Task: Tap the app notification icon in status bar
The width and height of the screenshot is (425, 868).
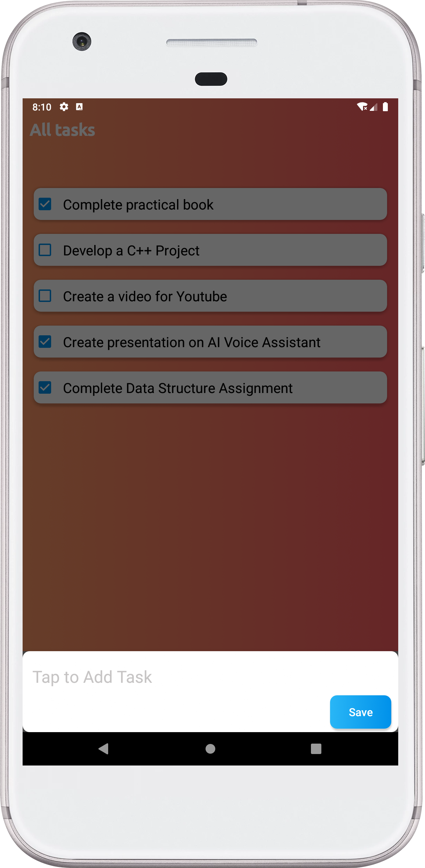Action: [80, 107]
